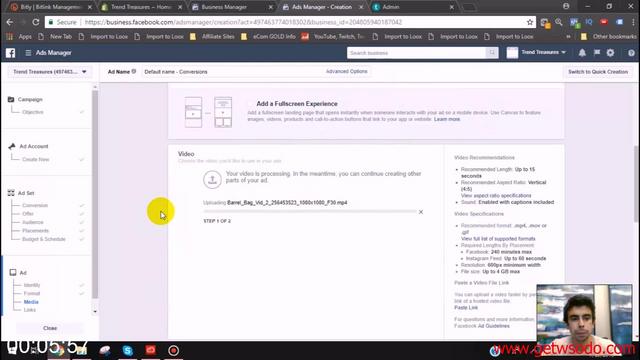The height and width of the screenshot is (360, 640).
Task: Click the sidebar vertical scrollbar
Action: [x=95, y=195]
